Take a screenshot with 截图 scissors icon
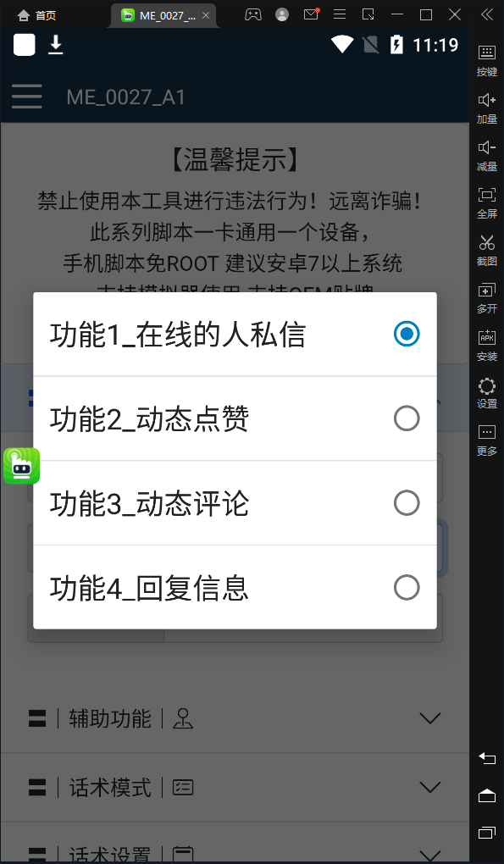Screen dimensions: 504x864 (487, 250)
